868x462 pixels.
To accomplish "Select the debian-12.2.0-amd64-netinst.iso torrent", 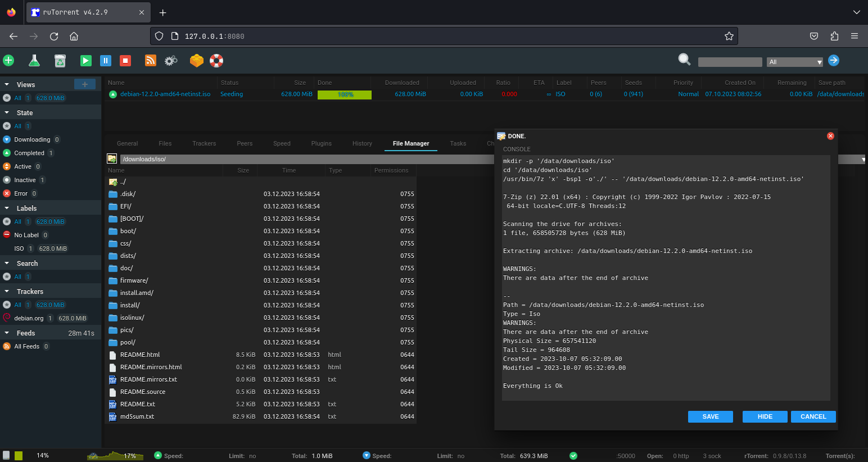I will pyautogui.click(x=165, y=94).
